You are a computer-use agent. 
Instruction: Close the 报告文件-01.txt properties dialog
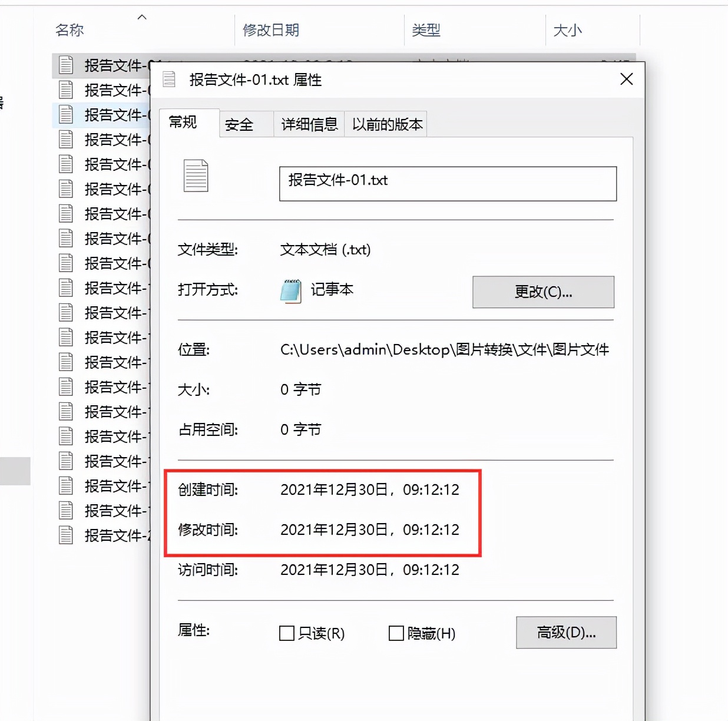click(x=627, y=79)
